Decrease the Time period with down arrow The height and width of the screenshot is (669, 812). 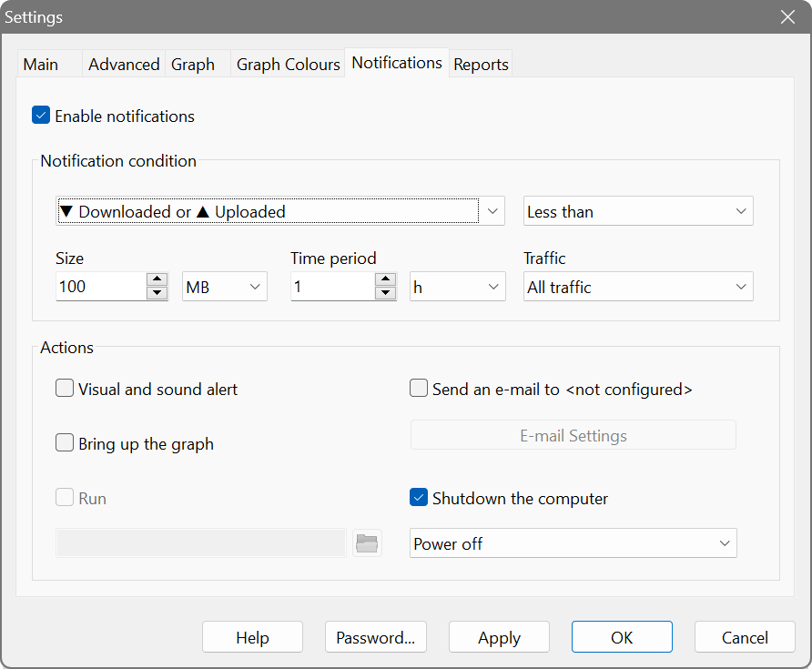coord(385,293)
